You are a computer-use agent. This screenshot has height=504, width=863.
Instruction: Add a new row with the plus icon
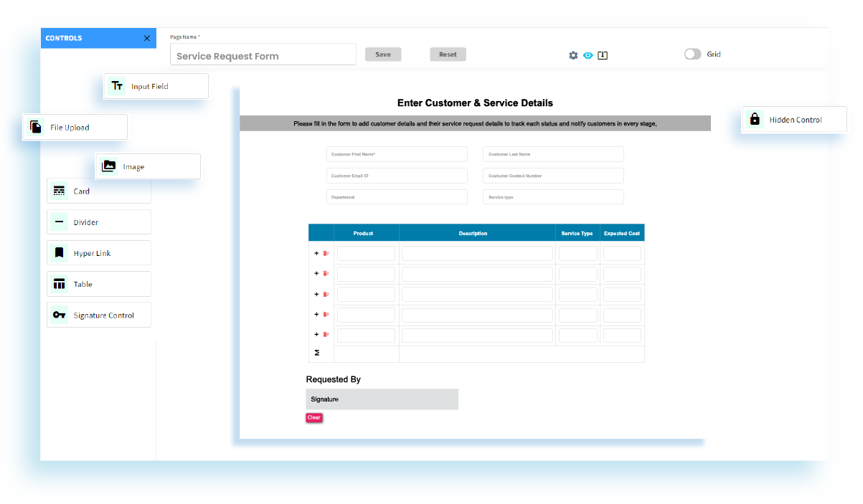pos(316,253)
